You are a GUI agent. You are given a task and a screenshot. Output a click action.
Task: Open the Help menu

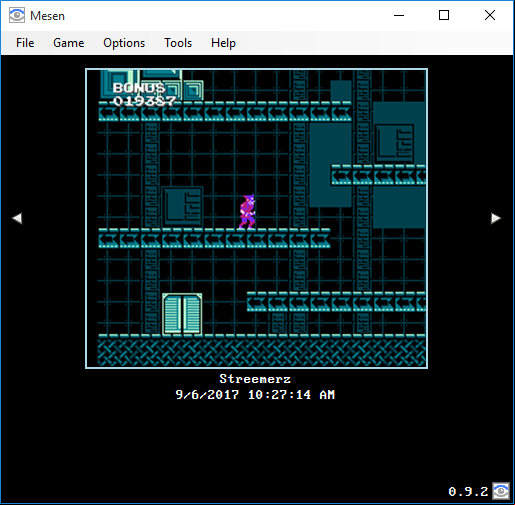coord(223,43)
